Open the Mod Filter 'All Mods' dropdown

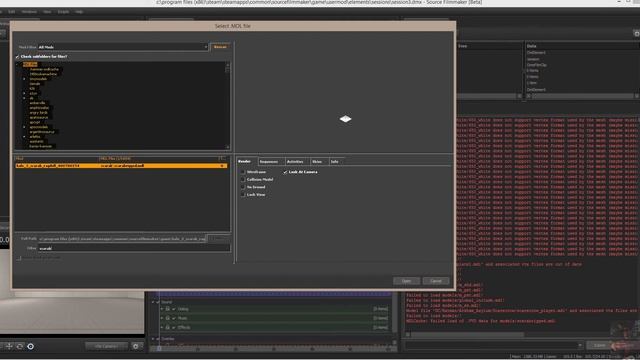(123, 47)
